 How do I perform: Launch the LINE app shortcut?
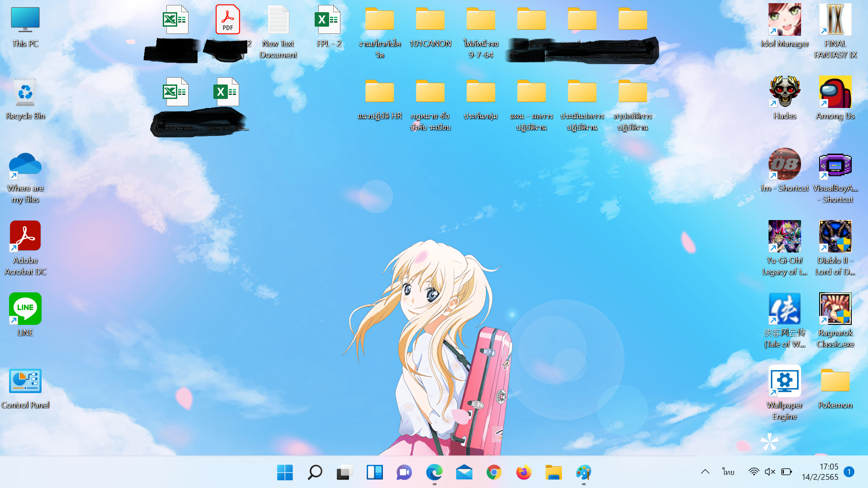(x=25, y=314)
